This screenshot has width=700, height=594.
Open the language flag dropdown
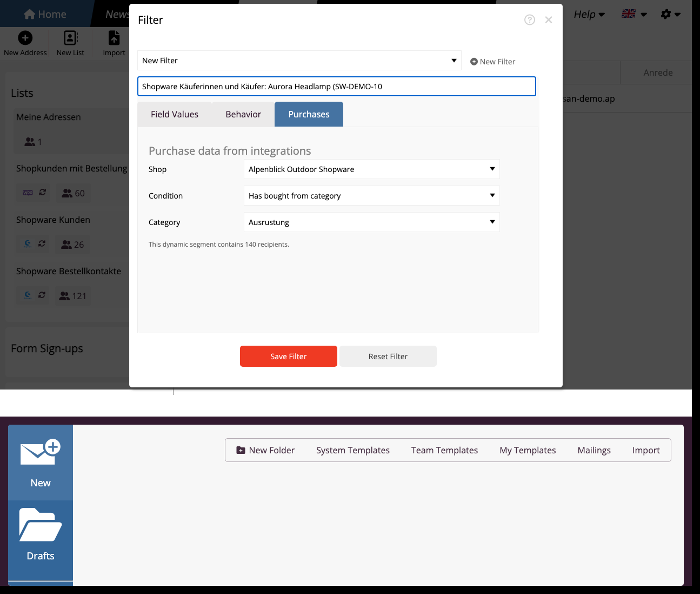pyautogui.click(x=635, y=14)
